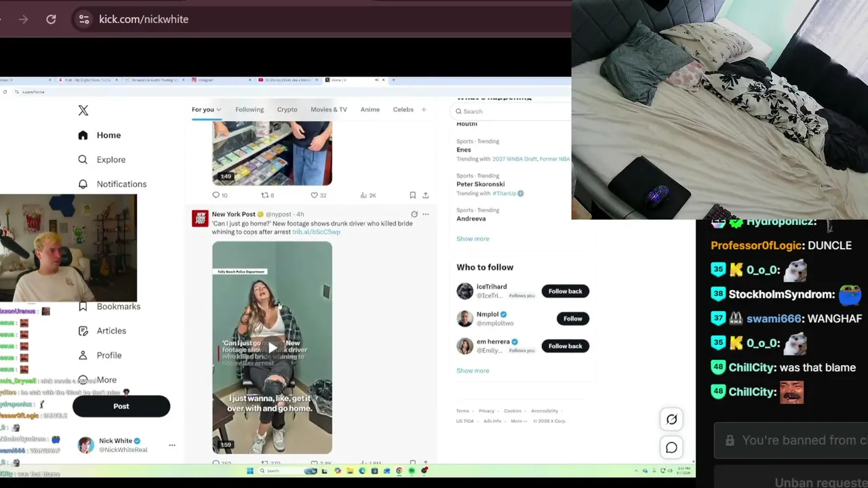Expand the More footer dropdown

[517, 421]
